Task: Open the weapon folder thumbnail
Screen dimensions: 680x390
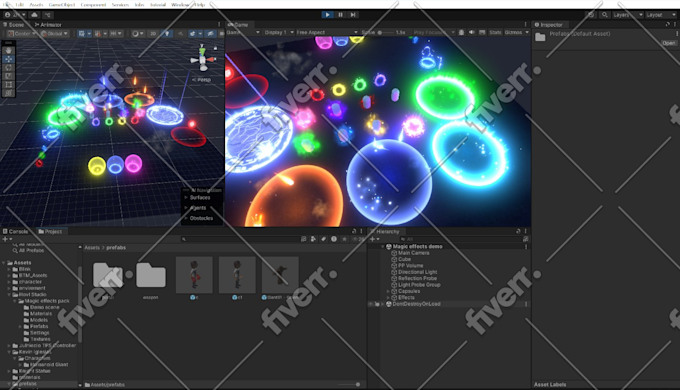Action: click(x=151, y=275)
